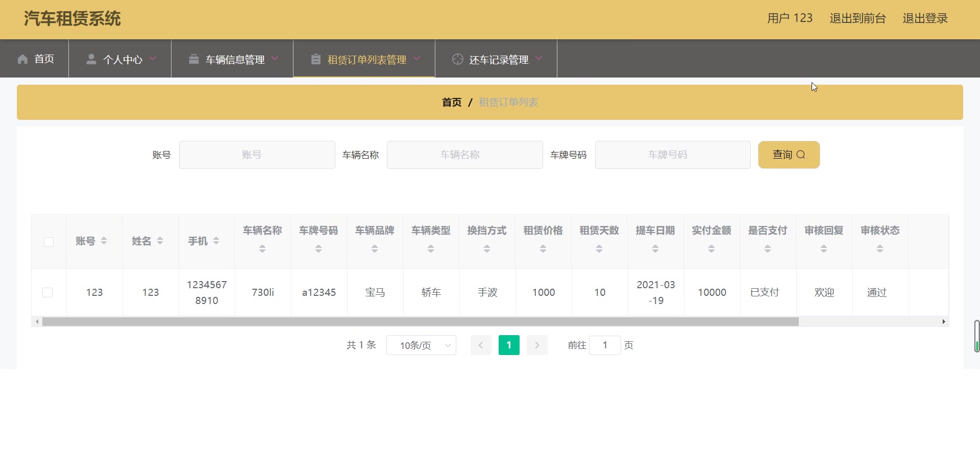Focus the 车辆名称 search input field

(464, 155)
